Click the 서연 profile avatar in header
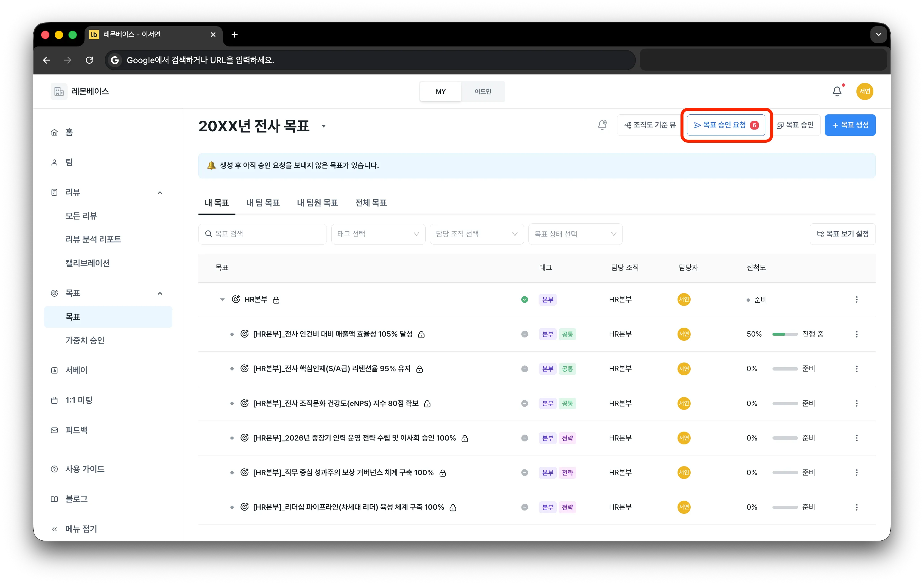 [x=864, y=91]
